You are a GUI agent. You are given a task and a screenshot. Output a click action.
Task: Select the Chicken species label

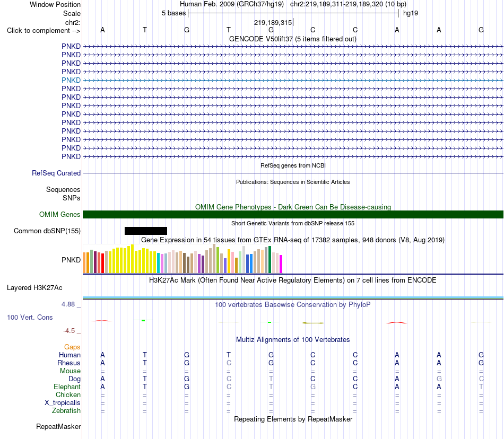[x=68, y=394]
